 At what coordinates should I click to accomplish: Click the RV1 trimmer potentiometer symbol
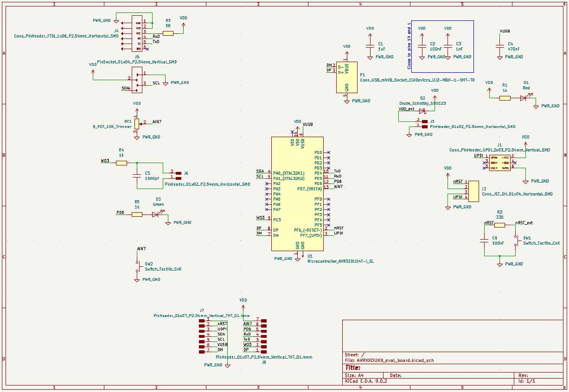(137, 123)
